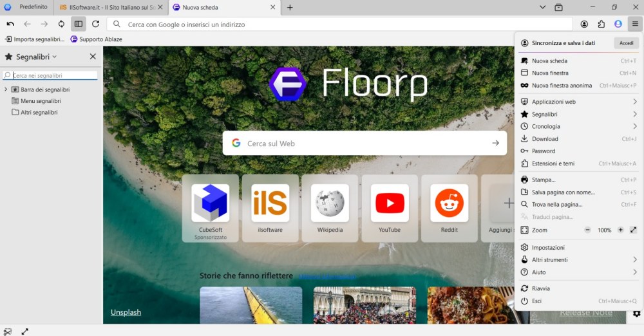Open Nuova finestra anonima from menu
644x336 pixels.
click(578, 86)
